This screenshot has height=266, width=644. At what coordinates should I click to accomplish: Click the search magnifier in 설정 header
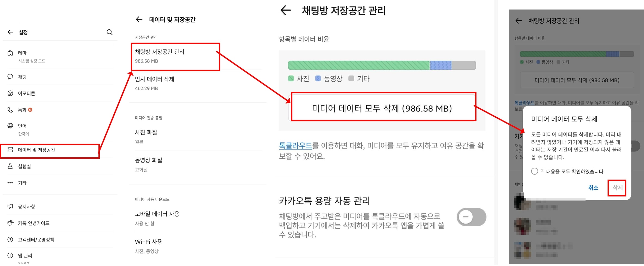[x=110, y=32]
